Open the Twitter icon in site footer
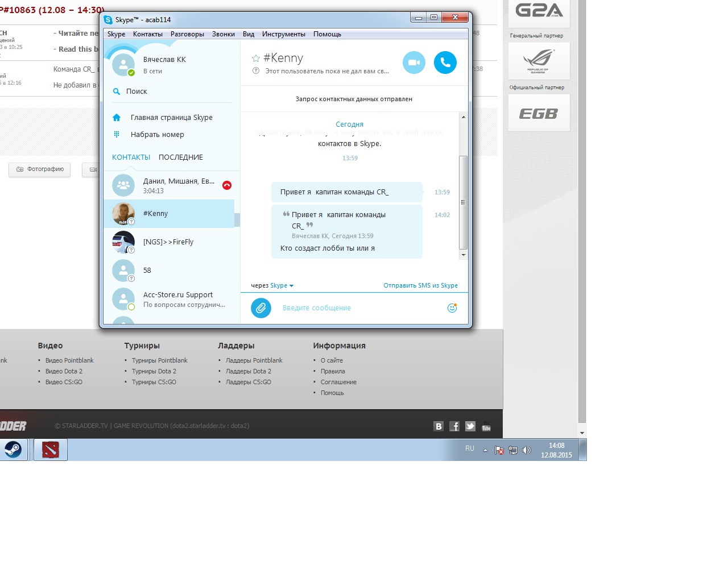728x582 pixels. tap(470, 426)
